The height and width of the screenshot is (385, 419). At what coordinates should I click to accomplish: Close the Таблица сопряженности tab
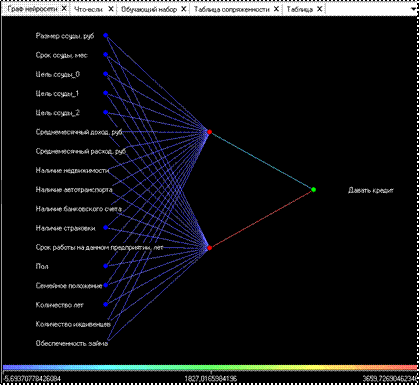click(x=276, y=9)
